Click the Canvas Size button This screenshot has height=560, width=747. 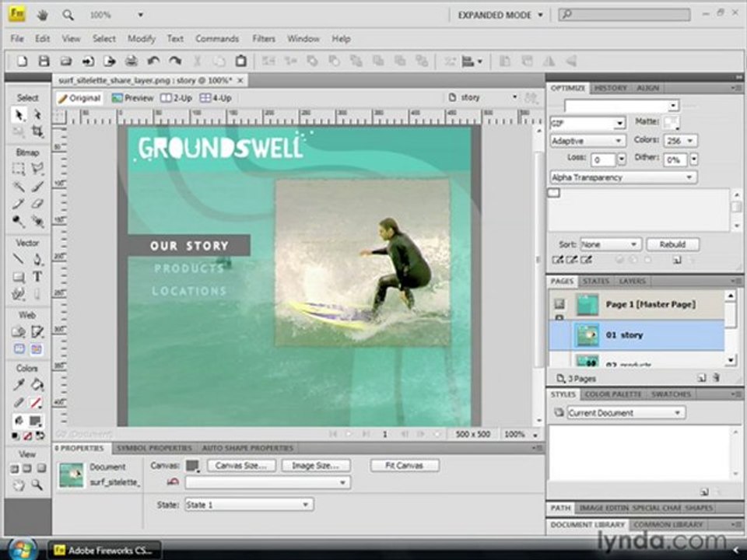241,465
